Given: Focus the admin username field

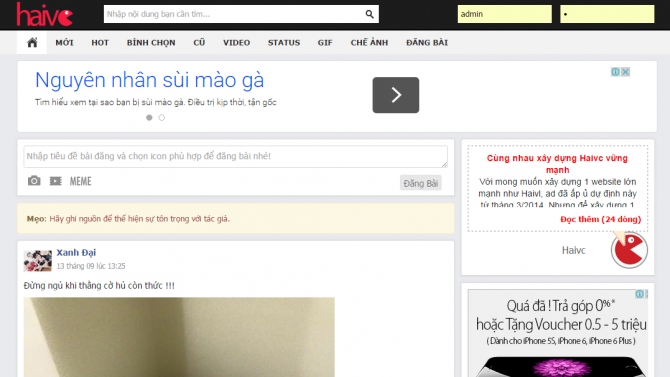Looking at the screenshot, I should click(x=505, y=14).
